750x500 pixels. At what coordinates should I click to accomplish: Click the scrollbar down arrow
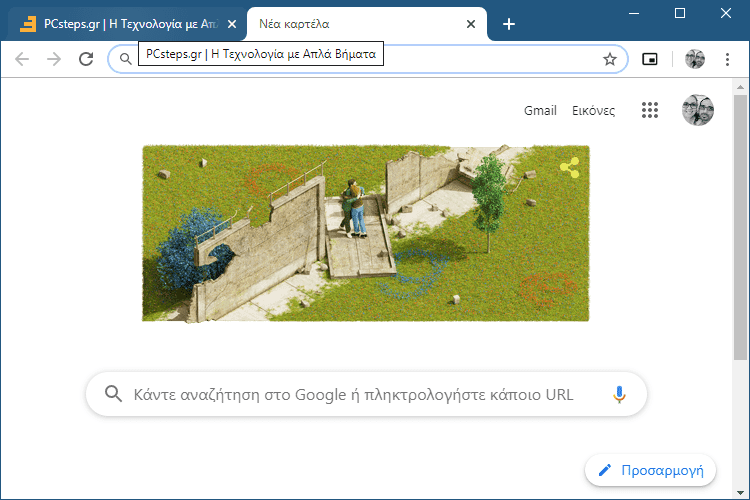740,492
